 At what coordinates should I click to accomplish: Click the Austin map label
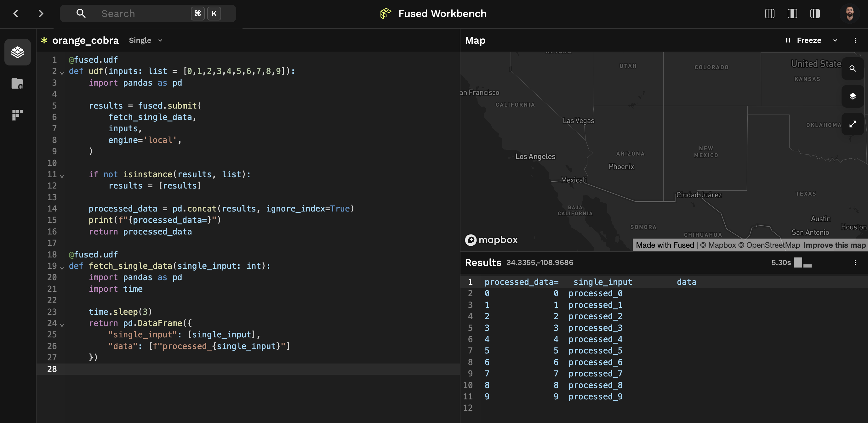pos(820,219)
